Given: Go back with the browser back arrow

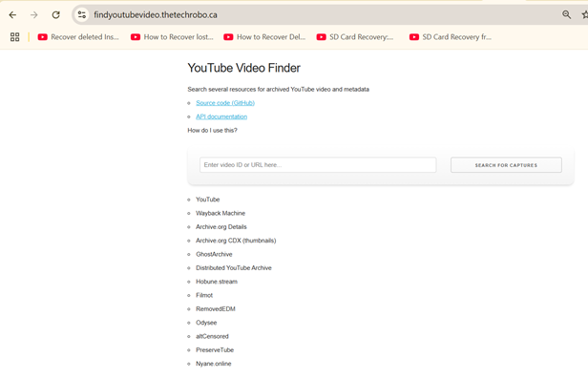Looking at the screenshot, I should coord(12,15).
